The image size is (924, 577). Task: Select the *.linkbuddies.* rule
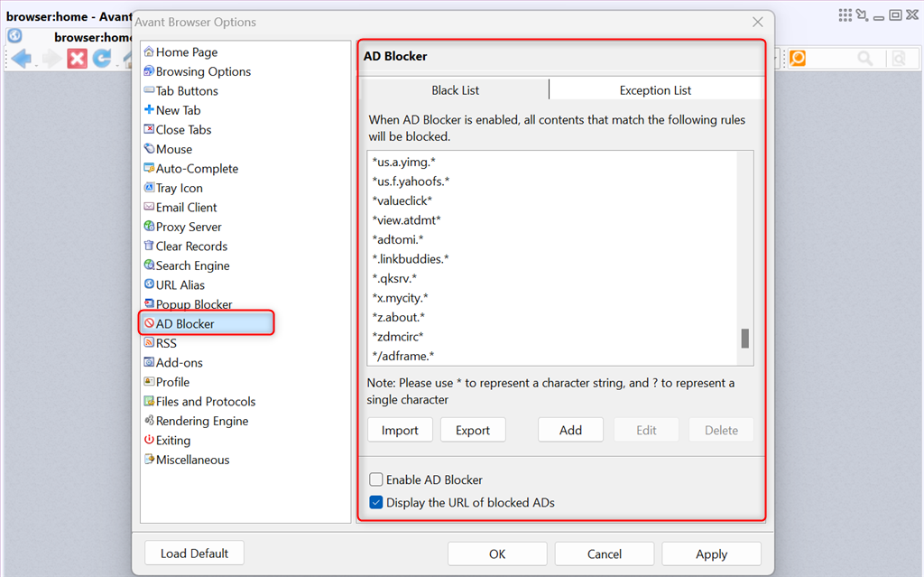coord(411,259)
